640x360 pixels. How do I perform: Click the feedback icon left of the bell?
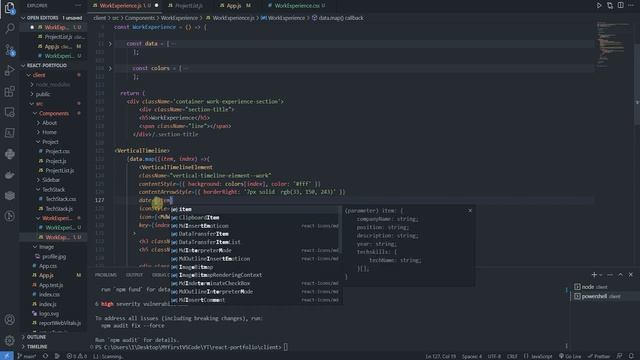pos(620,356)
